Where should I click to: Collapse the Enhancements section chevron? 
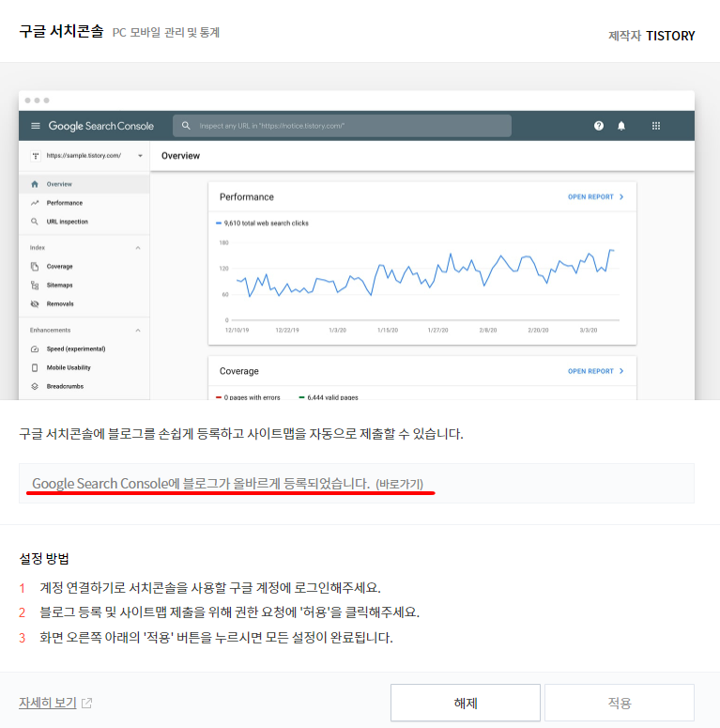[138, 331]
